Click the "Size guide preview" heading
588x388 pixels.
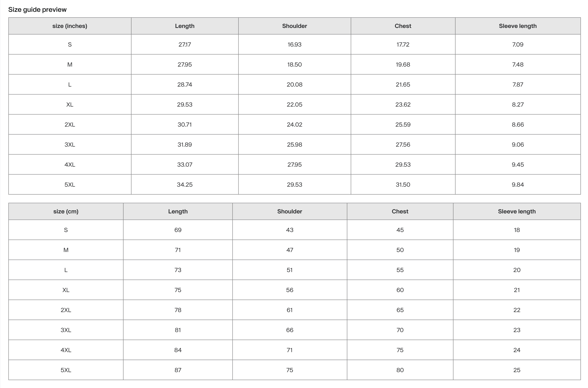click(37, 10)
